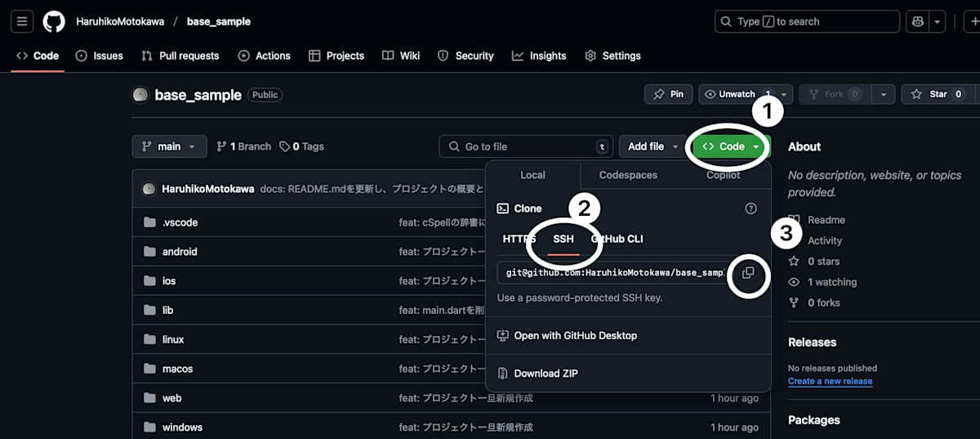Open the macos folder

[x=177, y=369]
